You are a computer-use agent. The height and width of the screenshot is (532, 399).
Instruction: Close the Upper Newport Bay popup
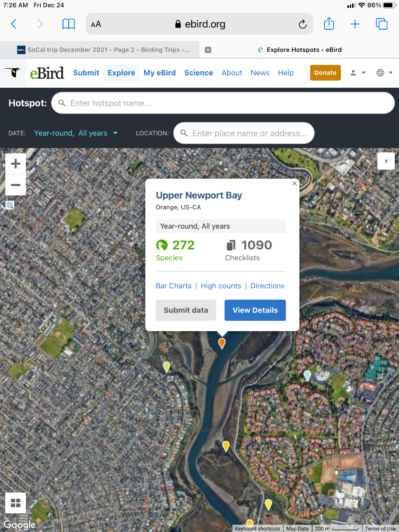click(x=295, y=184)
